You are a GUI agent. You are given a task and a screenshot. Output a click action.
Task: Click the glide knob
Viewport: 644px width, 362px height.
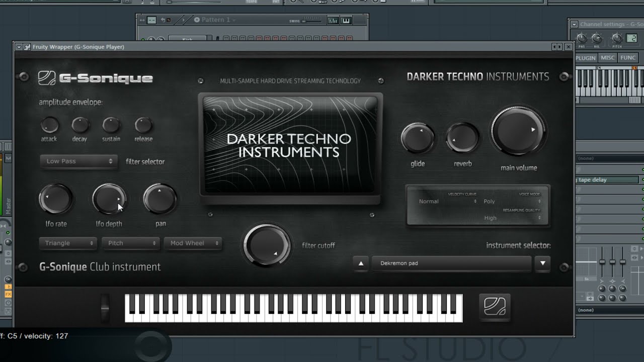[418, 138]
